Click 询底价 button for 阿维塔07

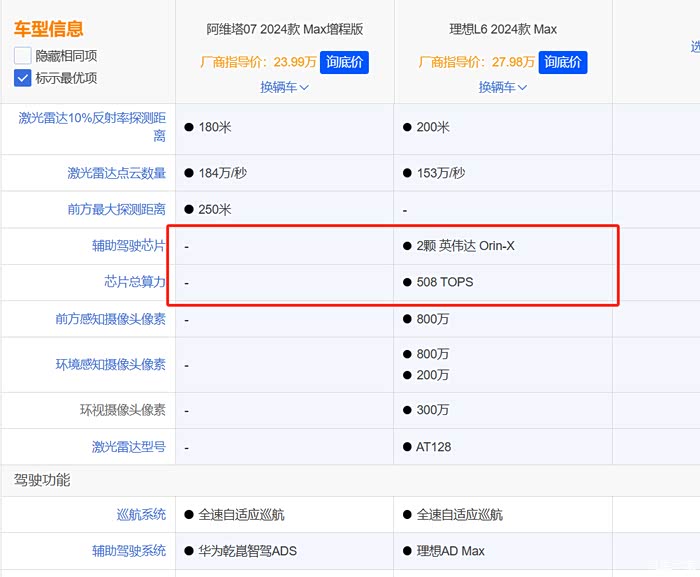click(x=344, y=62)
